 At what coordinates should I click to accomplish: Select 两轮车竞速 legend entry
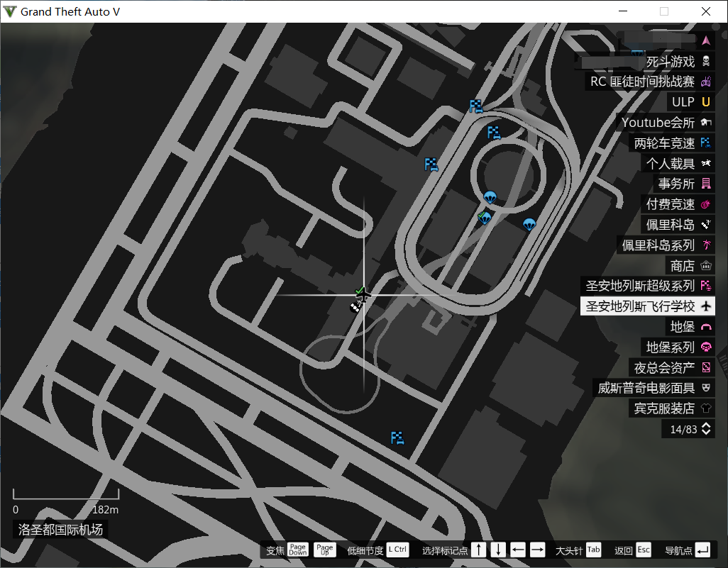tap(672, 143)
